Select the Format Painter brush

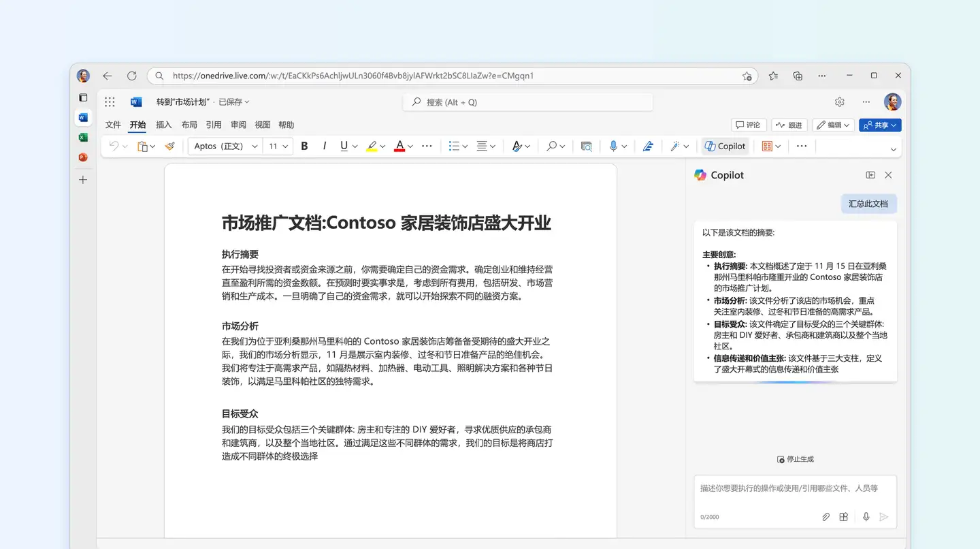(170, 146)
